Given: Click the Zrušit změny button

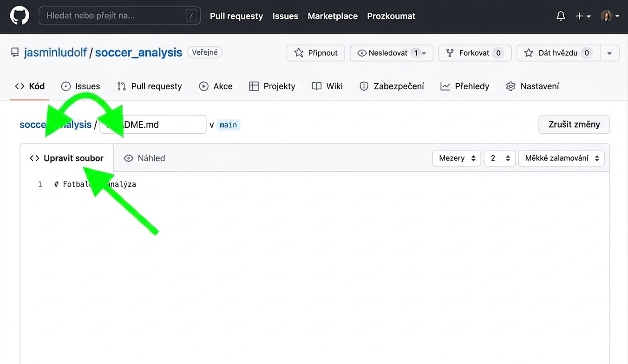Looking at the screenshot, I should [x=574, y=124].
